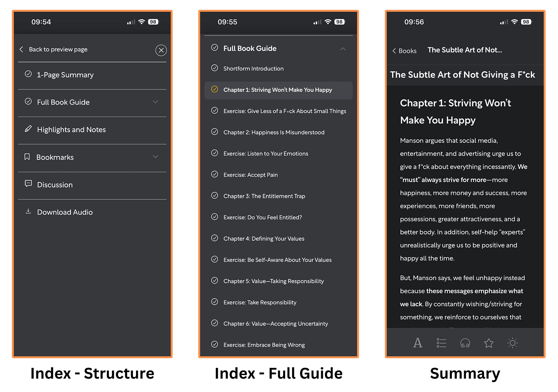This screenshot has height=392, width=558.
Task: Expand the Full Book Guide section
Action: click(x=155, y=102)
